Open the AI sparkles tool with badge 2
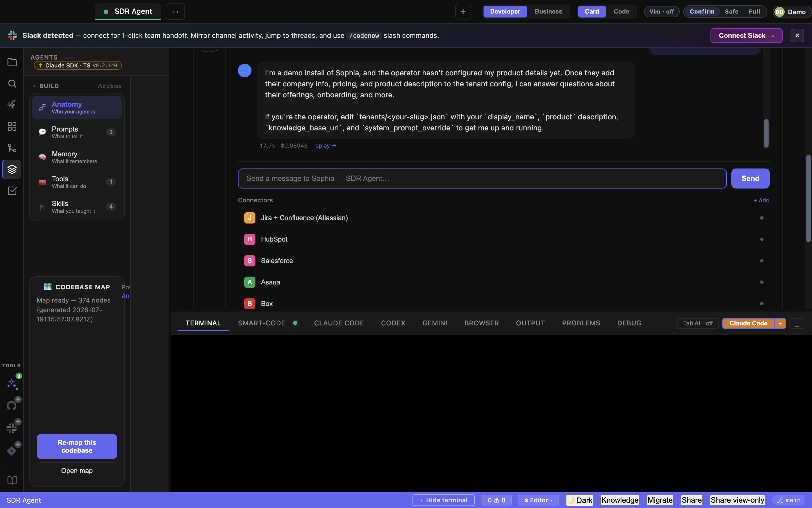The width and height of the screenshot is (812, 508). 12,383
